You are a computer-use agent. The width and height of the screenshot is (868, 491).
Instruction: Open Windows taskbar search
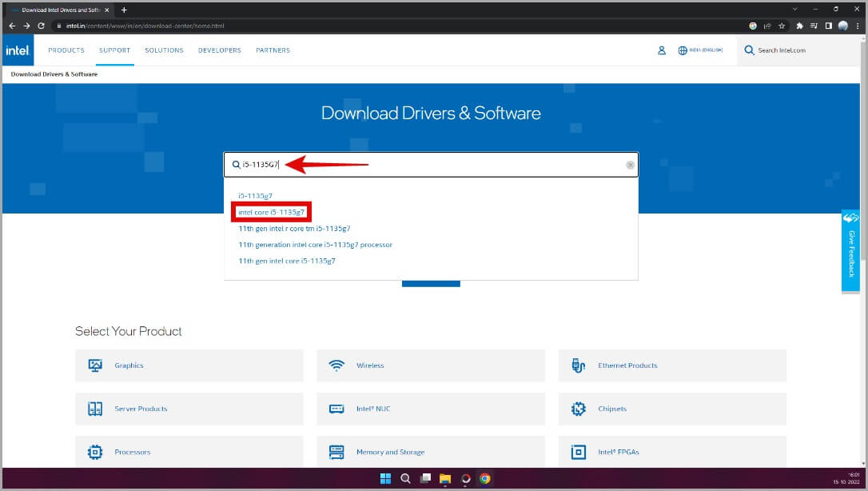point(405,479)
